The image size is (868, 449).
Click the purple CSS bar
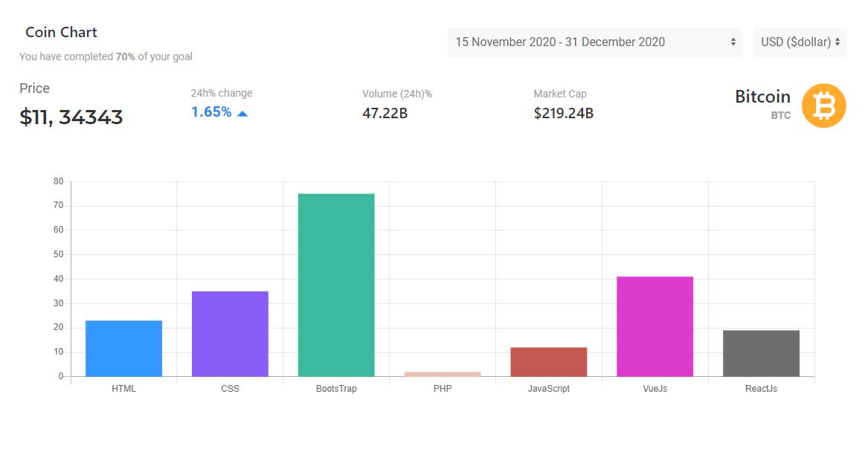click(x=231, y=334)
